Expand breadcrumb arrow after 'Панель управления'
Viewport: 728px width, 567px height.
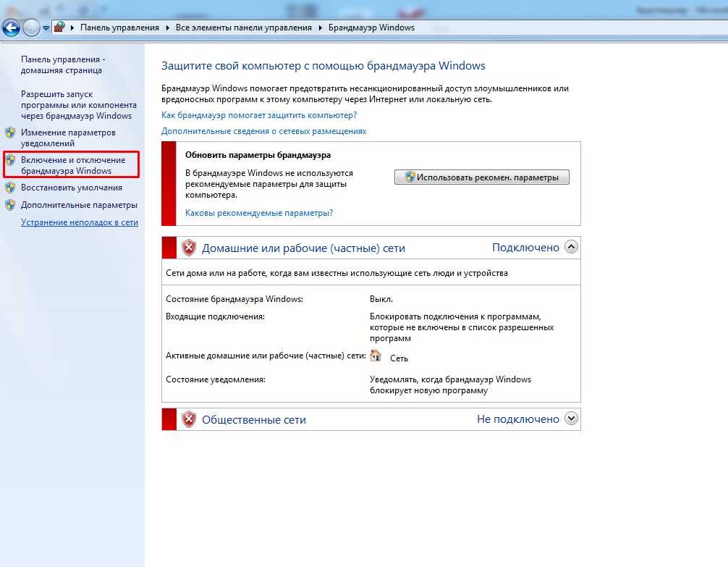(x=168, y=28)
